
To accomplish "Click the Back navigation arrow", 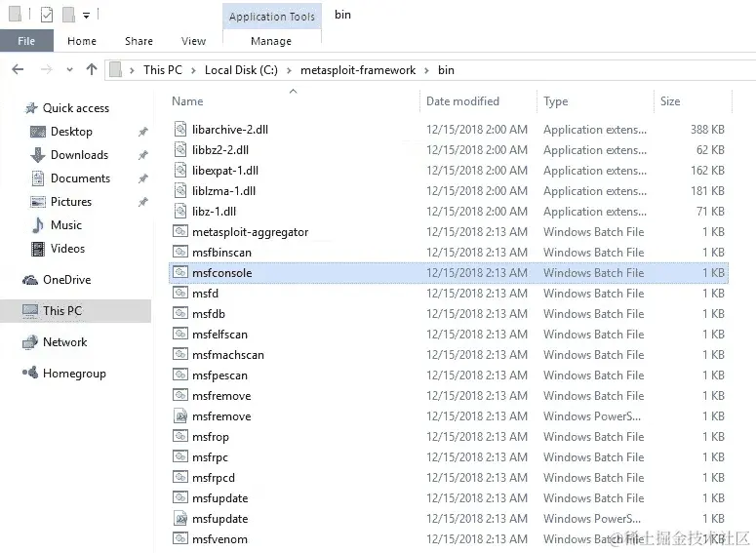I will (x=18, y=70).
